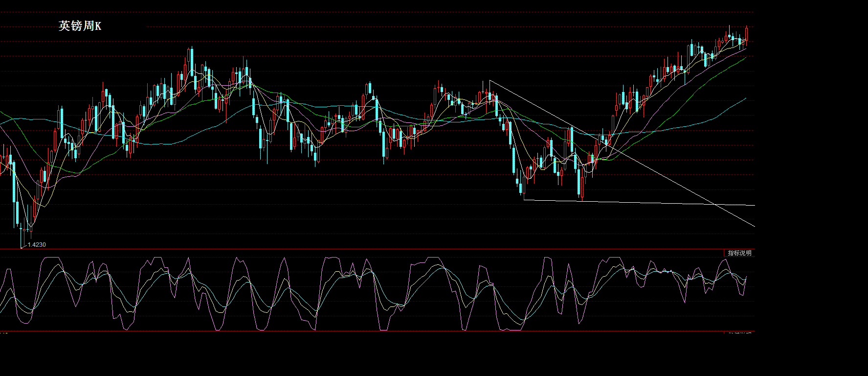Click the right end of cyan moving average
The image size is (868, 376).
pos(746,98)
